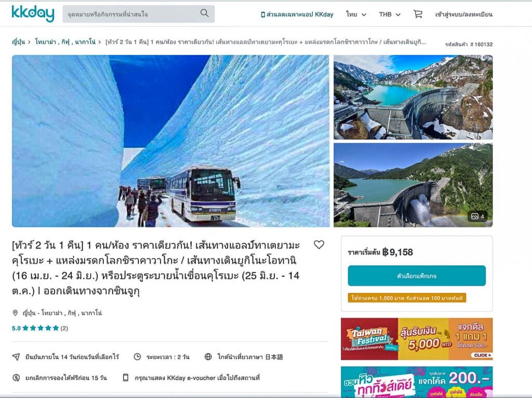Click the free cancellation dollar icon
The width and height of the screenshot is (532, 398).
(x=16, y=378)
